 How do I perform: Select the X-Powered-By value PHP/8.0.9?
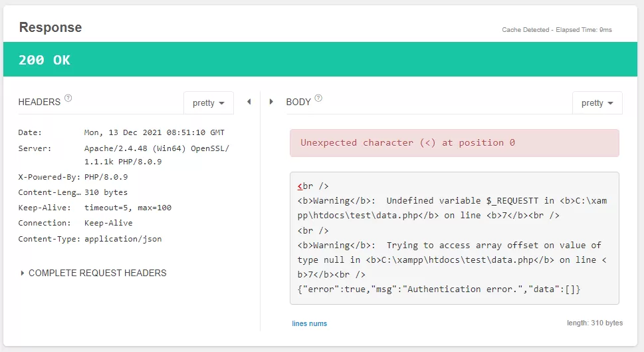[x=106, y=177]
